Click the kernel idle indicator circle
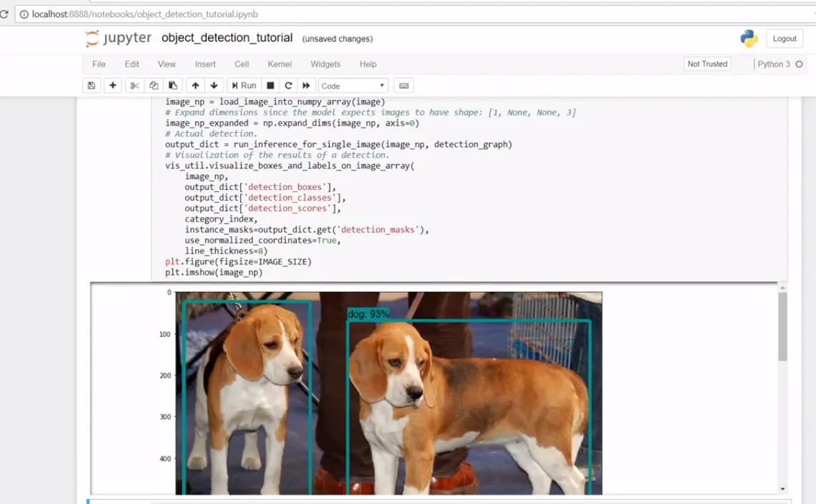 coord(799,64)
